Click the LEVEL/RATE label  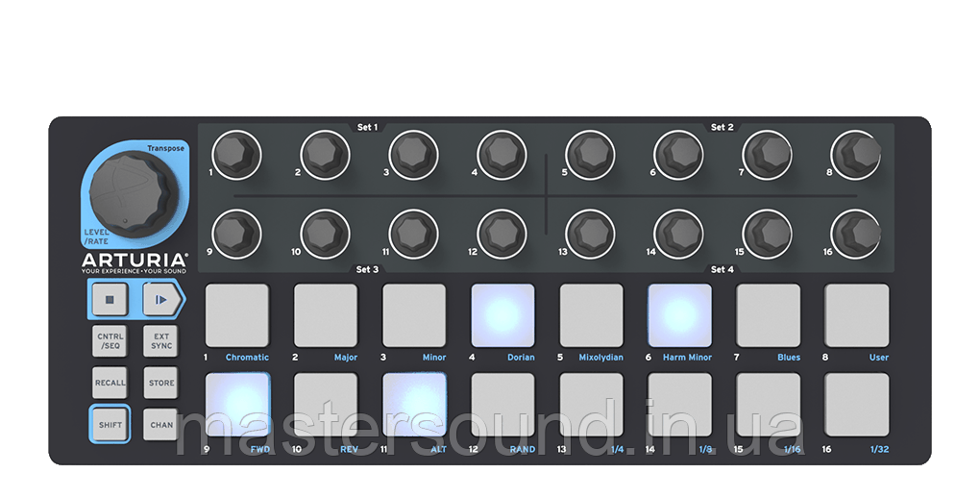click(x=97, y=237)
